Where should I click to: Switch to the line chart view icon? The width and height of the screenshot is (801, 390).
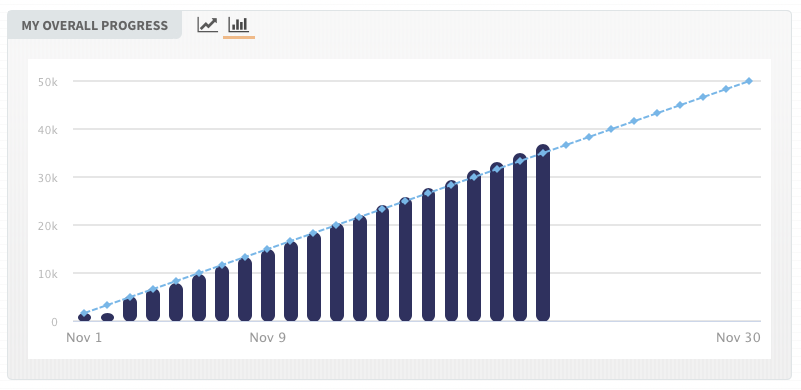[x=207, y=25]
